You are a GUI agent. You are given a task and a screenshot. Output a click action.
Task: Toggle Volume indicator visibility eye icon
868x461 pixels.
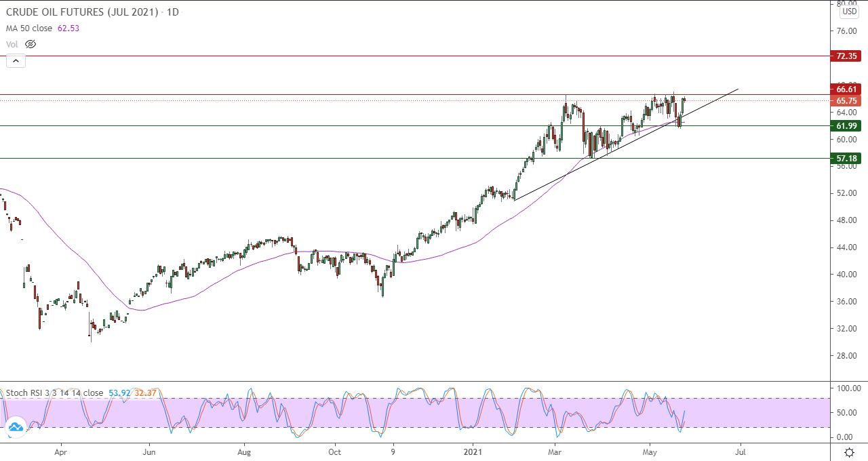point(31,44)
